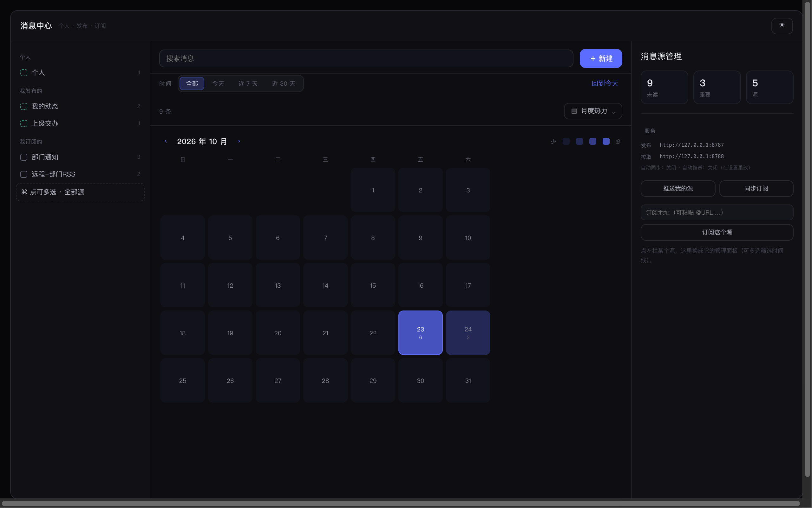Click the 重要 count card showing 3
The width and height of the screenshot is (812, 508).
click(x=717, y=87)
